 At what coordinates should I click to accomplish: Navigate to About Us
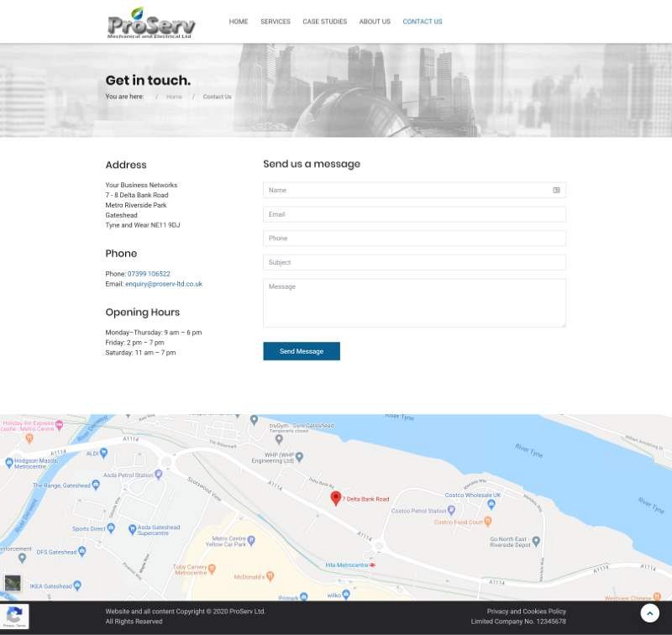pyautogui.click(x=374, y=22)
